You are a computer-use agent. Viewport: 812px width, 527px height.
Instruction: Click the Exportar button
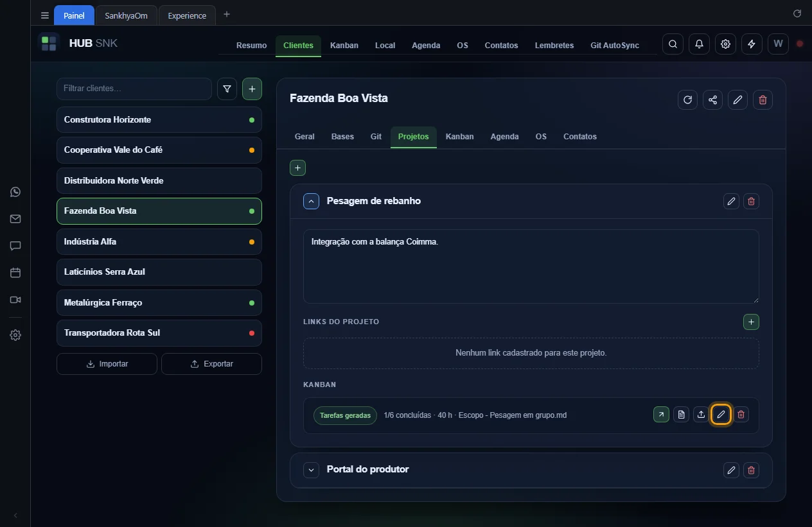(211, 364)
